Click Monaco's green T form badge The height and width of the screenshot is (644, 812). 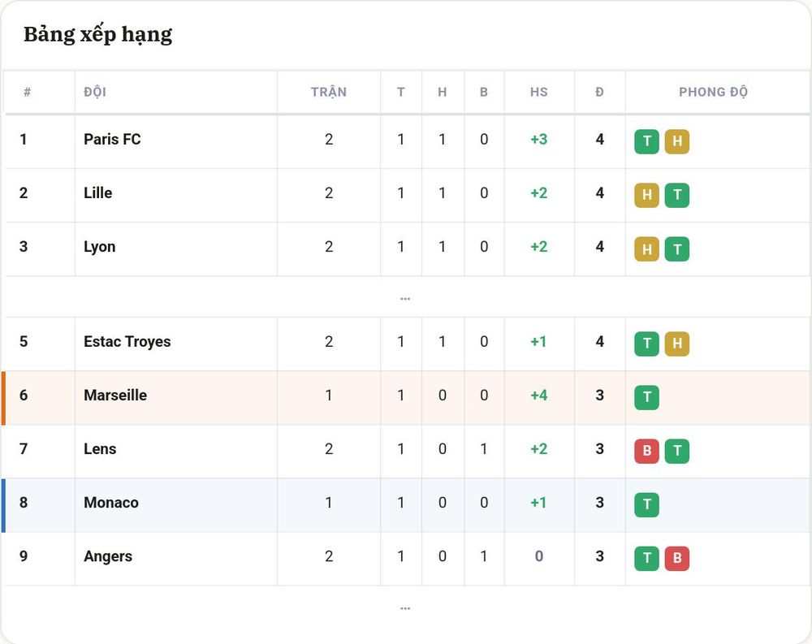(x=646, y=504)
